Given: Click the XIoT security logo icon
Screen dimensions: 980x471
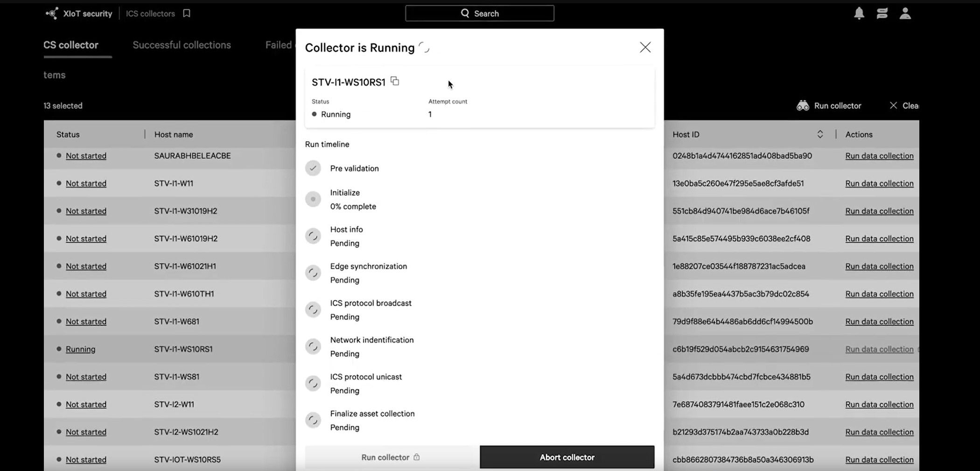Looking at the screenshot, I should click(51, 13).
